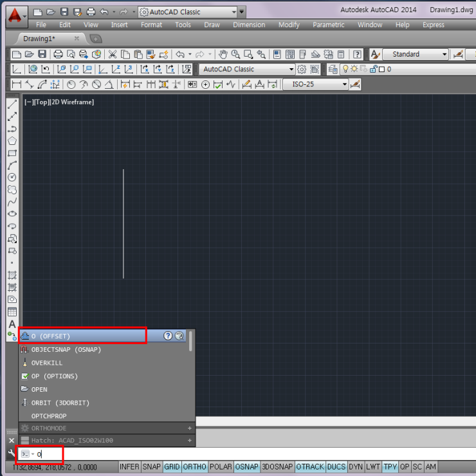Toggle 3DOSNAP in status bar
Screen dimensions: 476x476
coord(277,467)
